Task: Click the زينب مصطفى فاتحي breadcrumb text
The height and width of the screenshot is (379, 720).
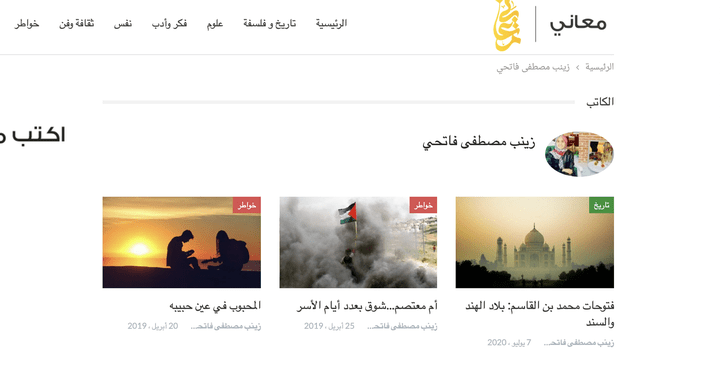Action: tap(533, 67)
